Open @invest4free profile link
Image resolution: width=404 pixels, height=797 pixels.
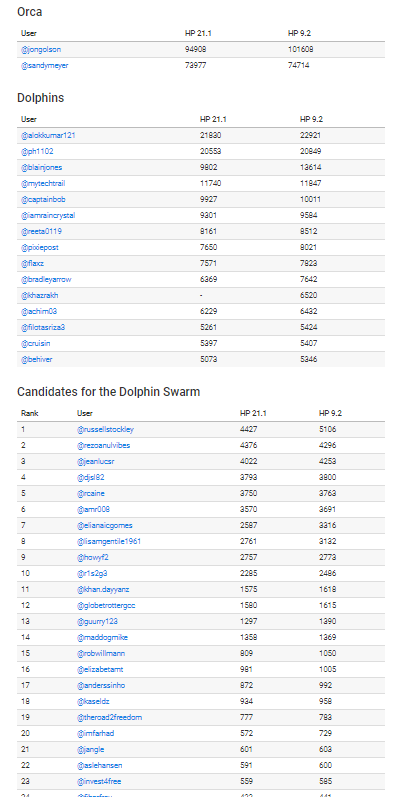99,781
